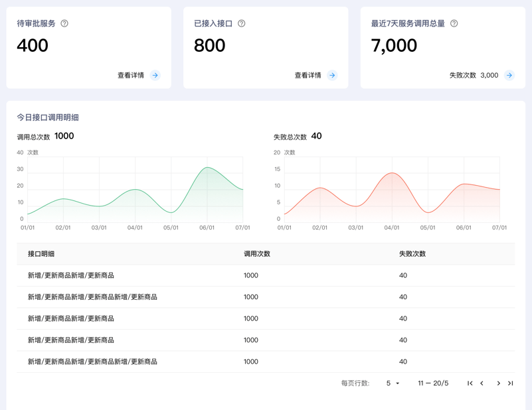Click 今日接口调用明细 section title
Image resolution: width=532 pixels, height=410 pixels.
pos(48,117)
